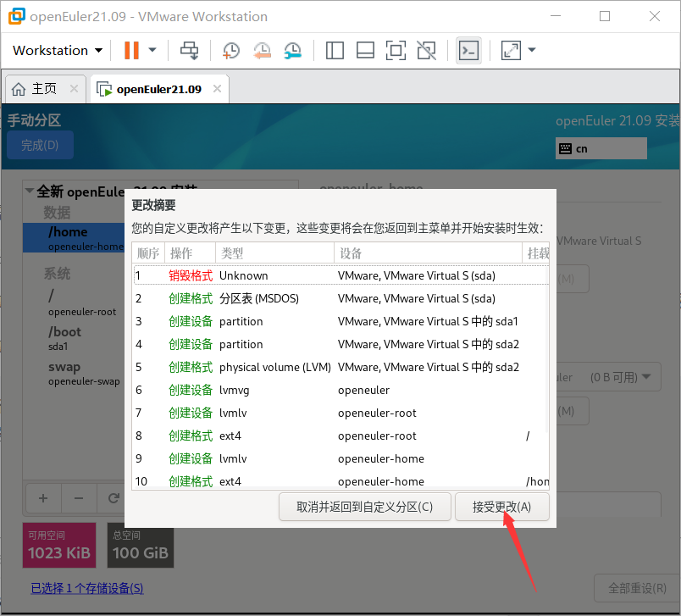Enter full screen mode

[x=396, y=50]
